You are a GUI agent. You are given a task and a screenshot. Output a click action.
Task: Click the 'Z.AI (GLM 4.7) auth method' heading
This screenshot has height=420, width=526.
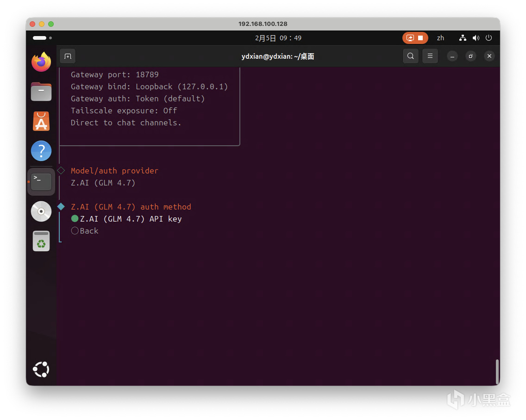pos(131,207)
